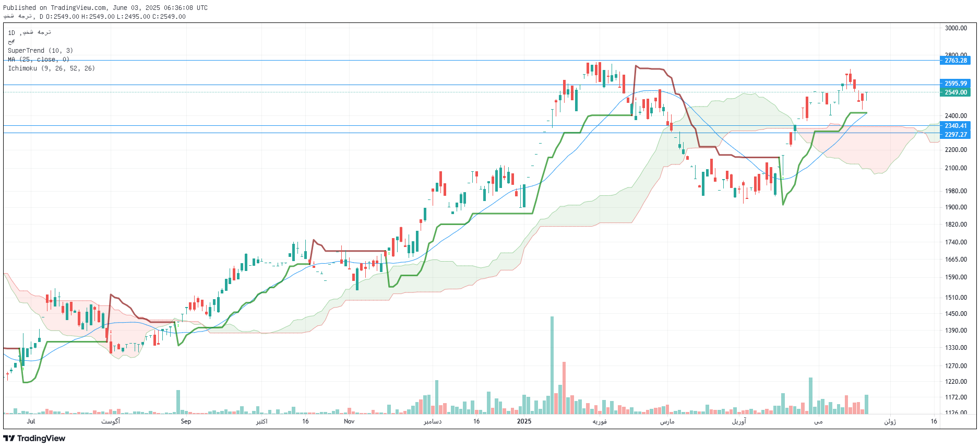Click the 1270.00 price axis value
The height and width of the screenshot is (448, 980).
[x=956, y=366]
